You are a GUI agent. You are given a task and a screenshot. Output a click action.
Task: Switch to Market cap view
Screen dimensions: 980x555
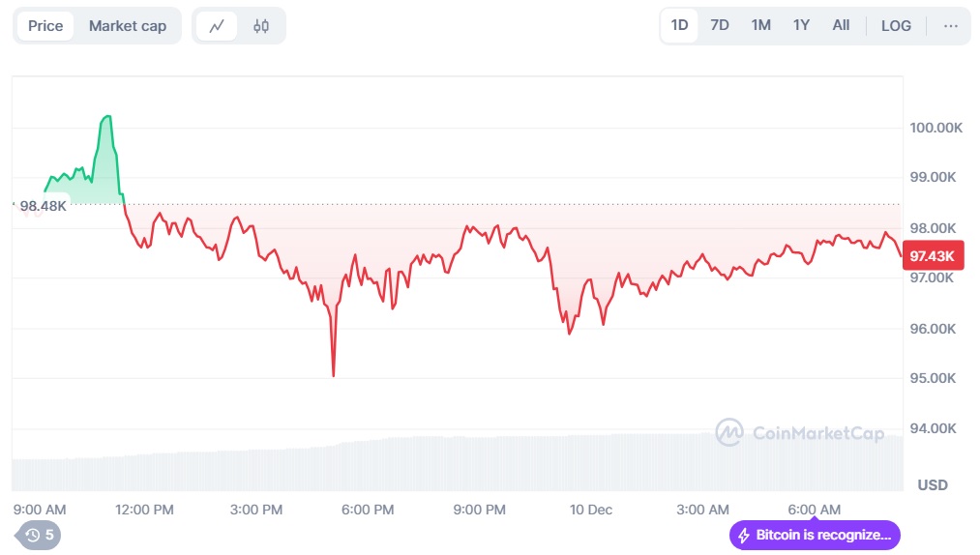coord(128,26)
